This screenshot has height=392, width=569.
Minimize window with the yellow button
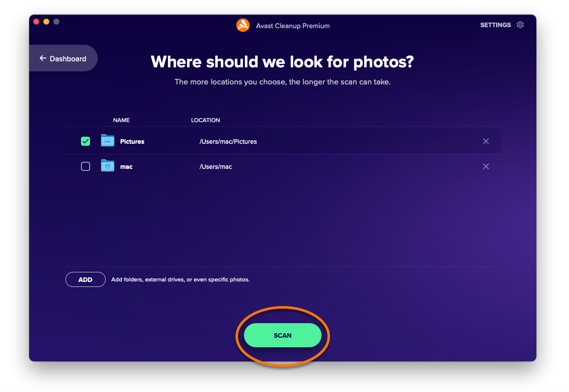46,22
